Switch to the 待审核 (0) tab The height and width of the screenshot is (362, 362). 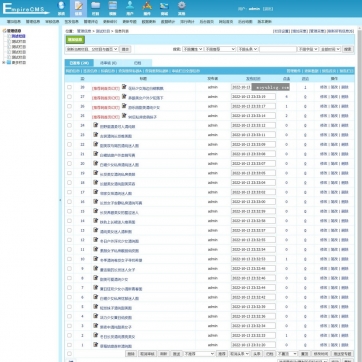click(109, 63)
